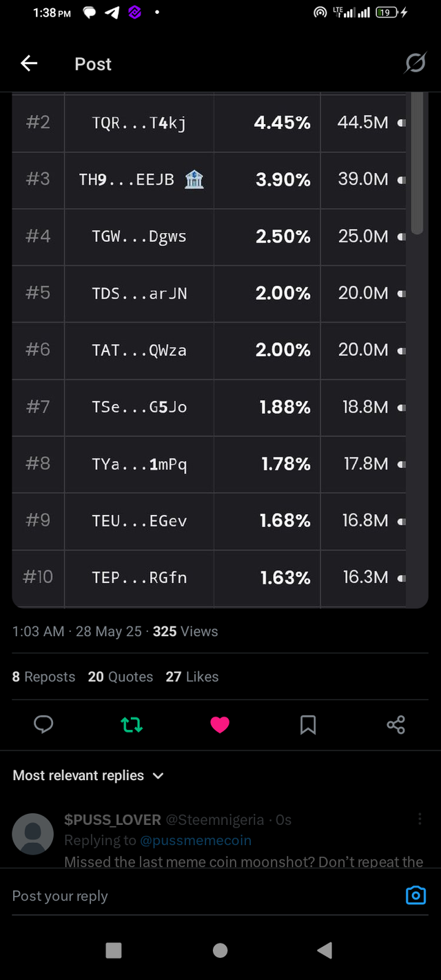Screen dimensions: 441x980
Task: Tap the Android recent apps square button
Action: click(x=114, y=950)
